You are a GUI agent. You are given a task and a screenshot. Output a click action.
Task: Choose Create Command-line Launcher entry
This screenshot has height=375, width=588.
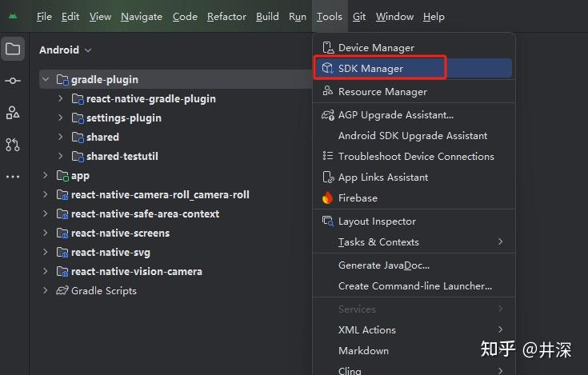pos(414,285)
